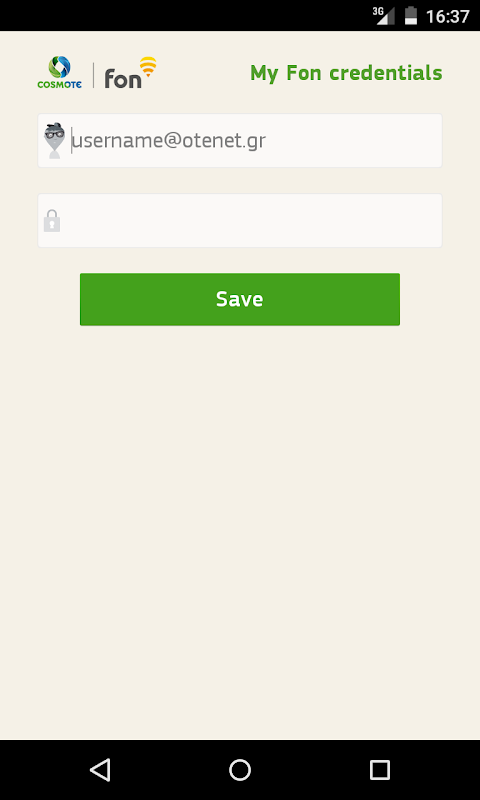Click the navigation bar gap between back and home
Image resolution: width=480 pixels, height=800 pixels.
coord(170,769)
